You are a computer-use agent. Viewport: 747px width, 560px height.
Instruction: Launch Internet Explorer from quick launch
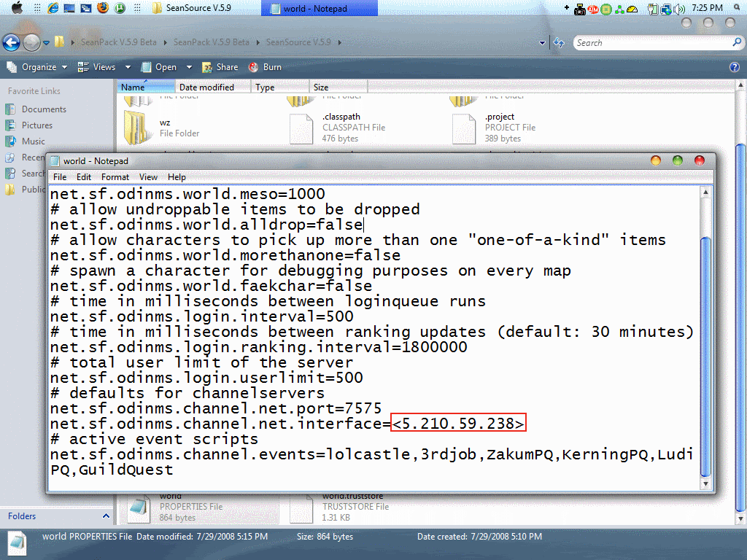point(53,7)
